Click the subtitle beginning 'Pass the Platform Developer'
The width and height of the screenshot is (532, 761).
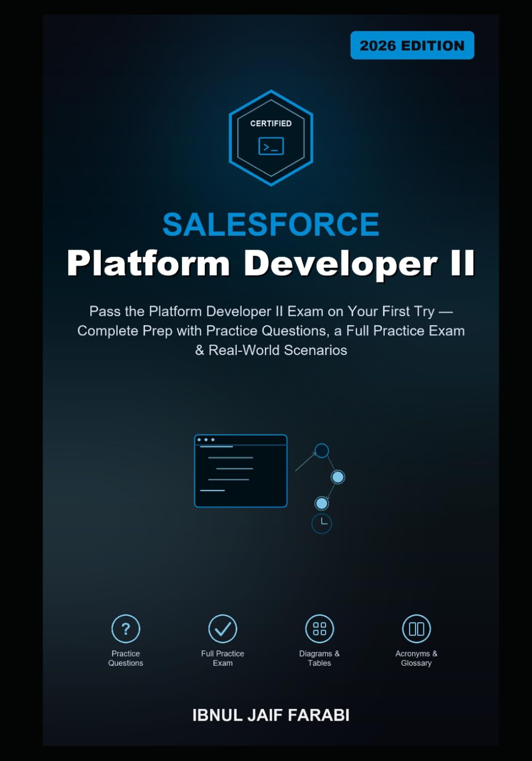point(271,330)
